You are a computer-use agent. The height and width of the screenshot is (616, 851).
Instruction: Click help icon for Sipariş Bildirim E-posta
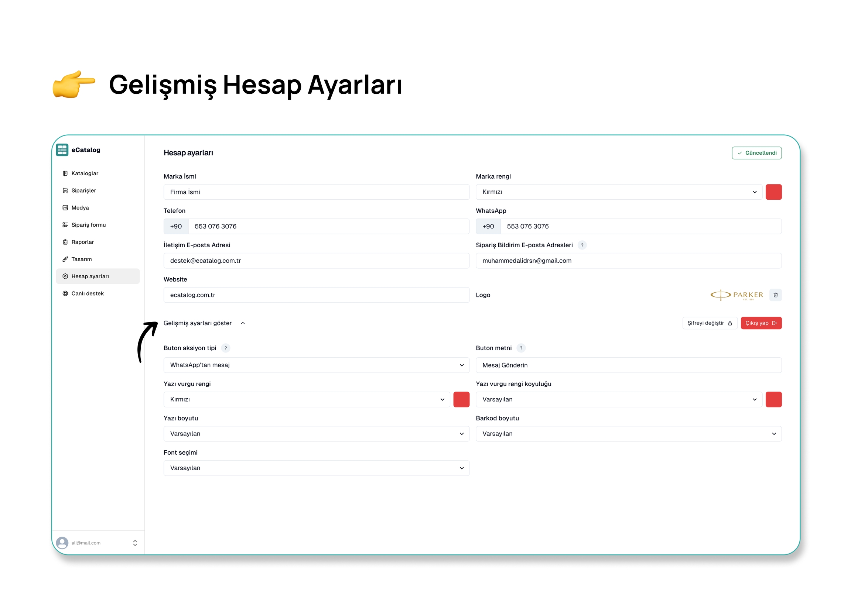582,245
